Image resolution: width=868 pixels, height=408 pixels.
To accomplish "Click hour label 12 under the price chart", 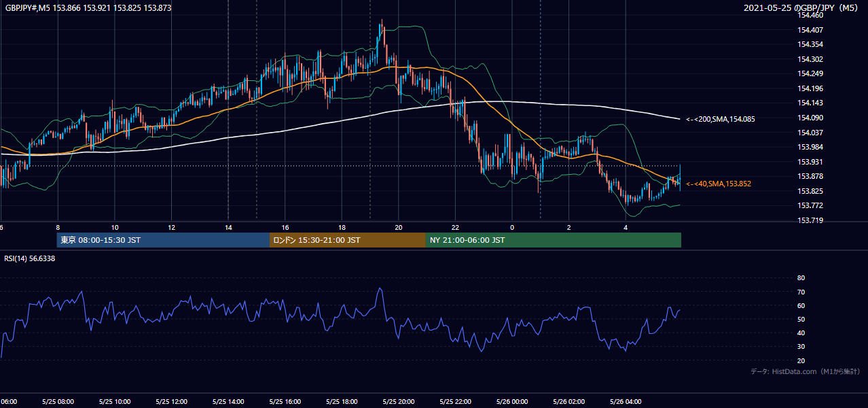I will [x=171, y=227].
